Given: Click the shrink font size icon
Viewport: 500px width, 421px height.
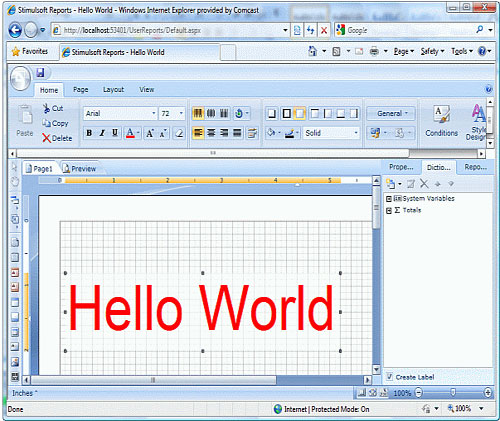Looking at the screenshot, I should pyautogui.click(x=163, y=133).
